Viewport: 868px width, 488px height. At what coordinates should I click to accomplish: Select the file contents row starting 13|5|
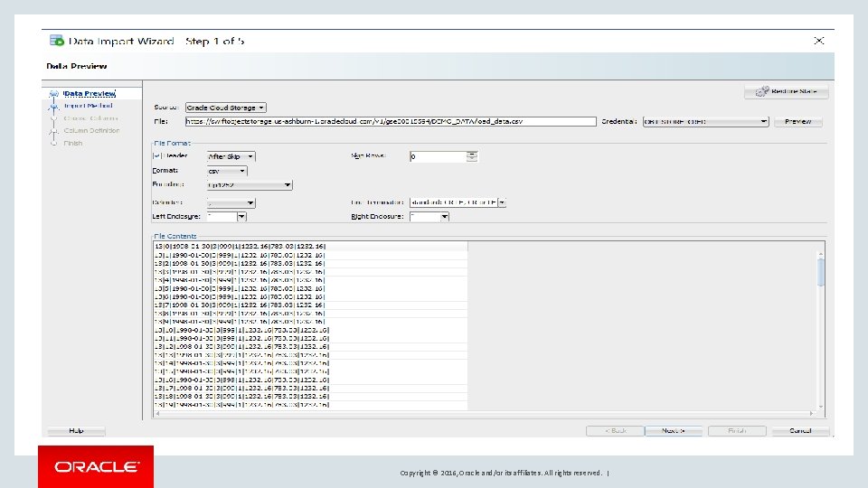(x=310, y=288)
